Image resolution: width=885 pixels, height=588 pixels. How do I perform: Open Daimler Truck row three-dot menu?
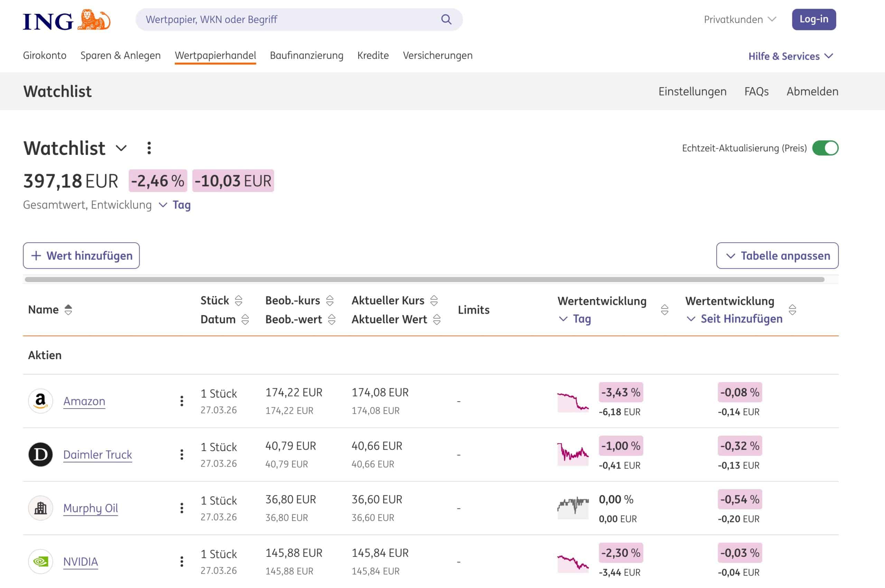pyautogui.click(x=181, y=455)
